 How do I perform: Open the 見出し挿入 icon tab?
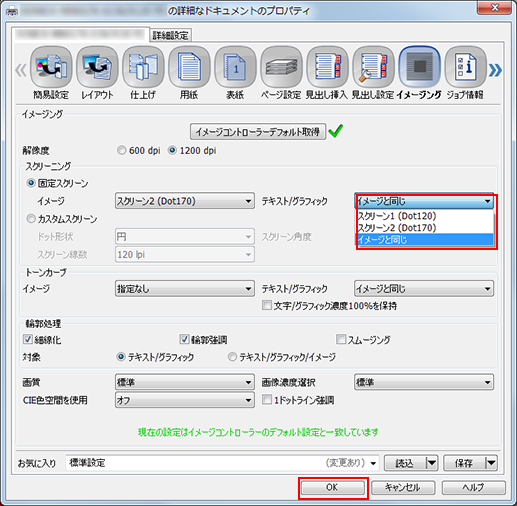pos(327,72)
